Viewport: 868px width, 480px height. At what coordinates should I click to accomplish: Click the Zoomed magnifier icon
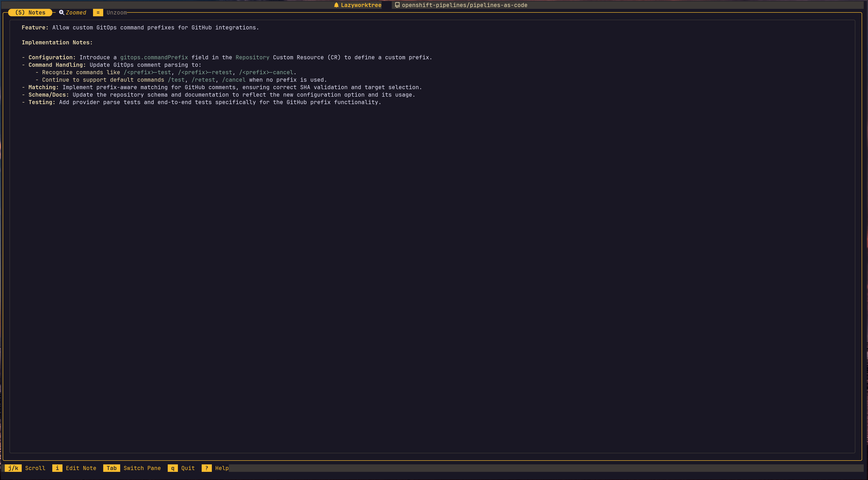(61, 12)
